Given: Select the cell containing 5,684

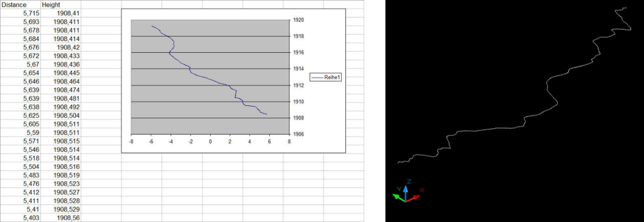Looking at the screenshot, I should [x=21, y=39].
